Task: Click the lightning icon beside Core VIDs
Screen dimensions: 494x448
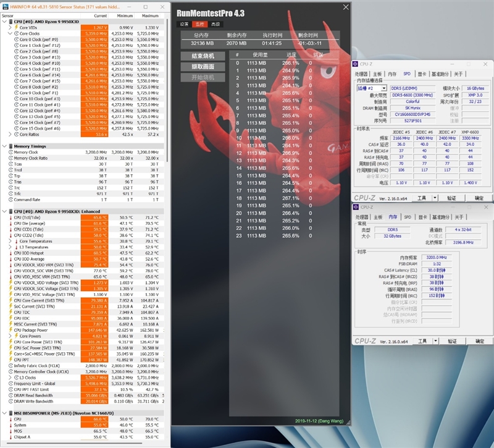Action: pos(16,28)
